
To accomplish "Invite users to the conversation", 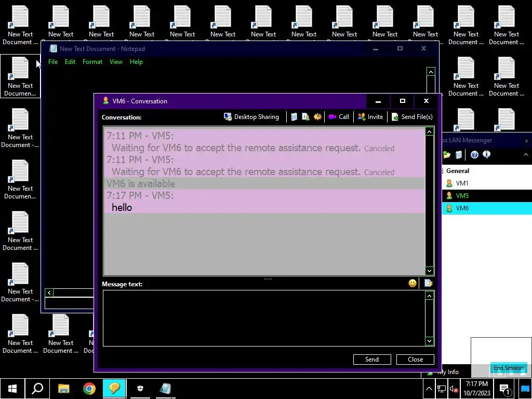I will pos(370,117).
